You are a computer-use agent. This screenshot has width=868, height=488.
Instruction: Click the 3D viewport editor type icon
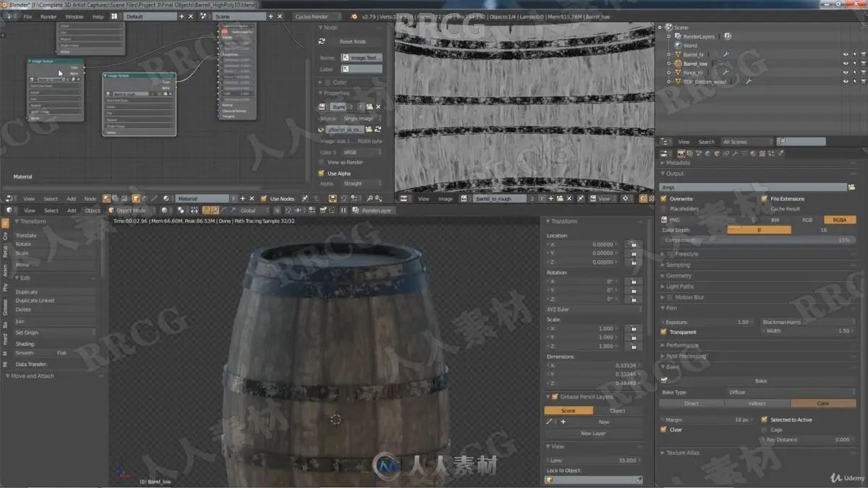(x=10, y=210)
